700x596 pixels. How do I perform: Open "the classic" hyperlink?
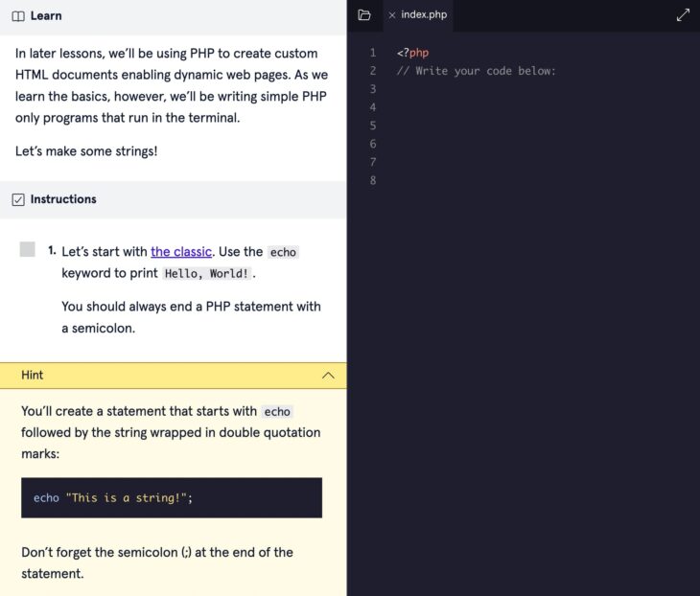pos(180,252)
